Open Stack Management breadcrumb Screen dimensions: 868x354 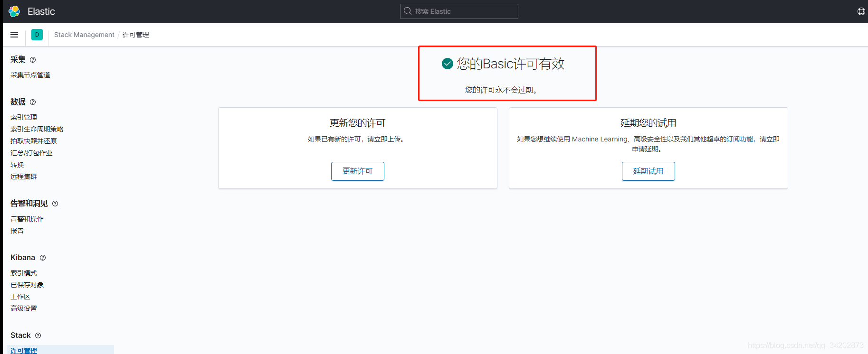tap(84, 35)
